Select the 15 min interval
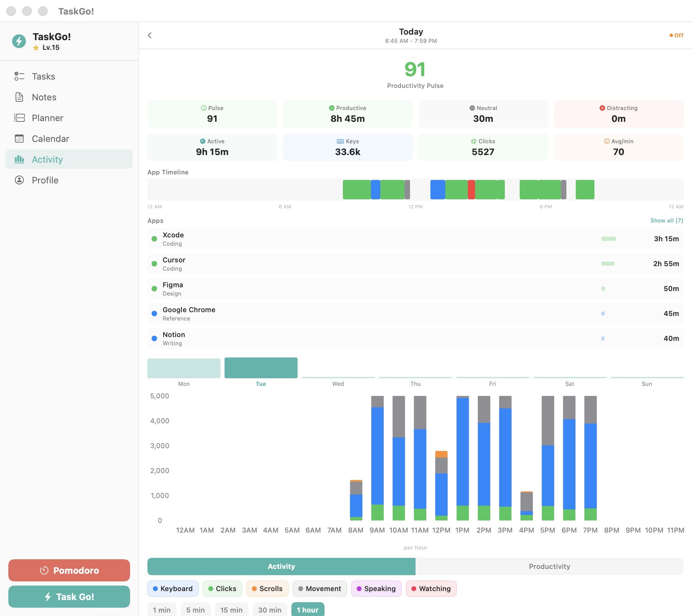The height and width of the screenshot is (616, 692). [231, 609]
